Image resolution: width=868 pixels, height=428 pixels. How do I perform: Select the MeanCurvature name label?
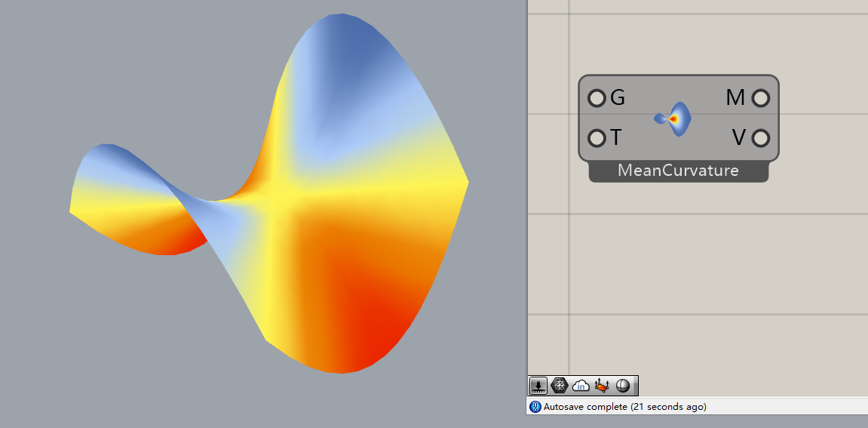678,171
